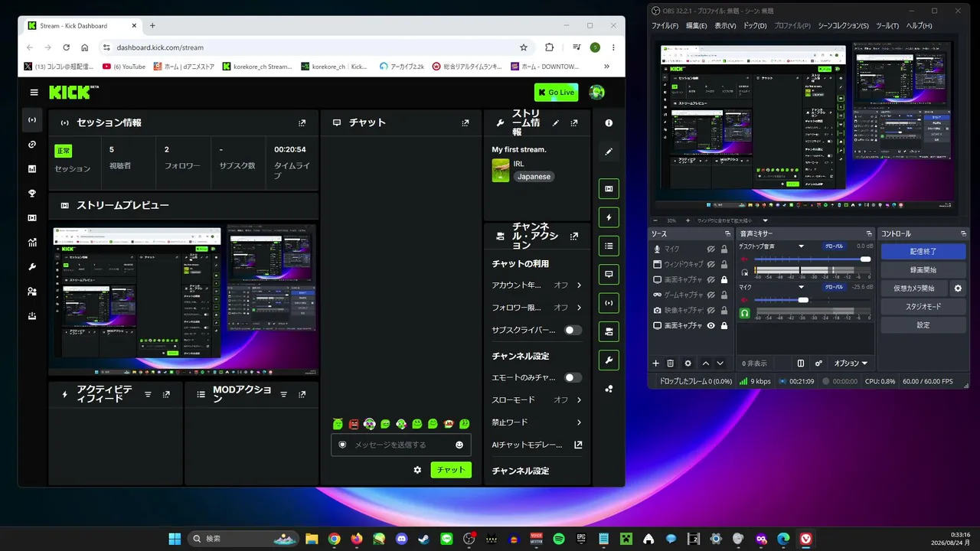Toggle the lock on 映像キャプチャ source in OBS

(x=724, y=310)
